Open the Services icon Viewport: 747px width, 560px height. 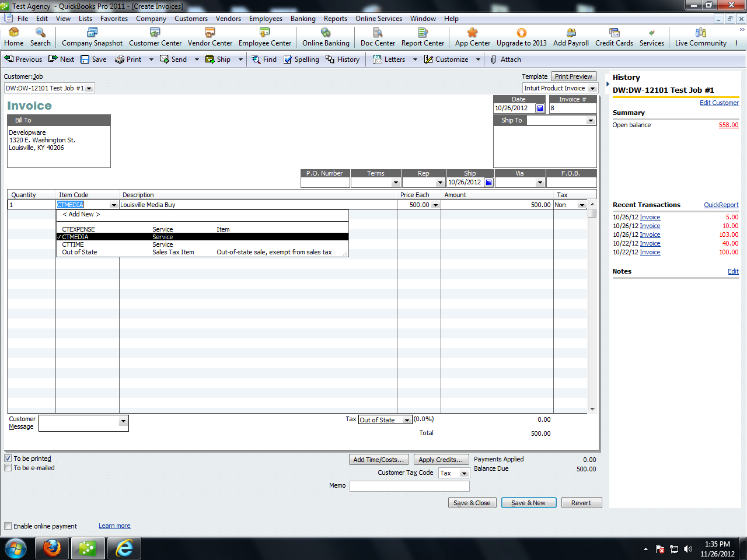(651, 37)
